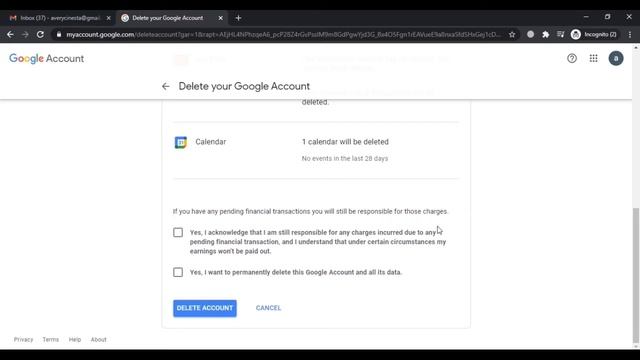Click the round grey extension icon

(530, 35)
